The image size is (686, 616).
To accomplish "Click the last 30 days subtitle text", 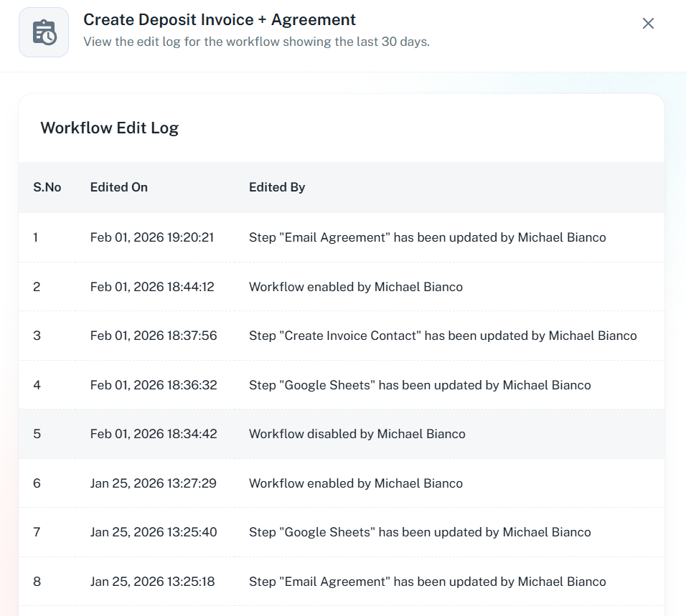I will (x=256, y=42).
